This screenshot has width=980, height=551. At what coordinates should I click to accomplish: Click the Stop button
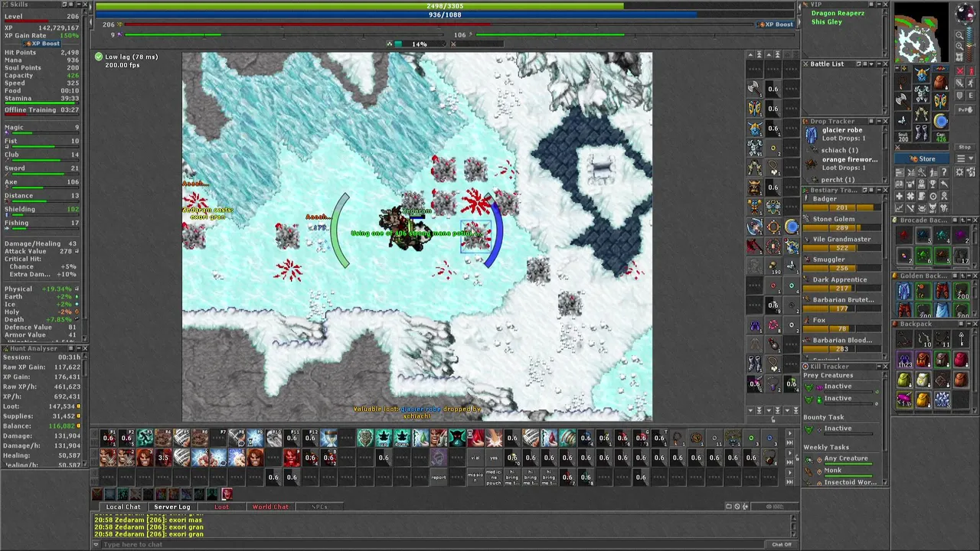pyautogui.click(x=965, y=147)
